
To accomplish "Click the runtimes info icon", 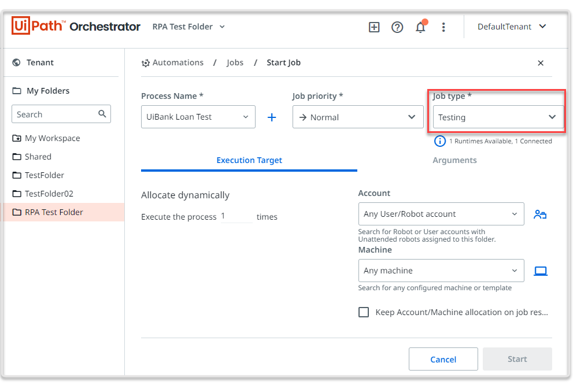I will [x=440, y=141].
